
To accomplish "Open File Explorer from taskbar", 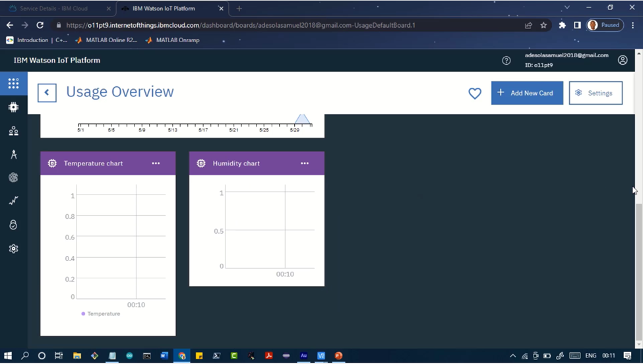I will (77, 355).
